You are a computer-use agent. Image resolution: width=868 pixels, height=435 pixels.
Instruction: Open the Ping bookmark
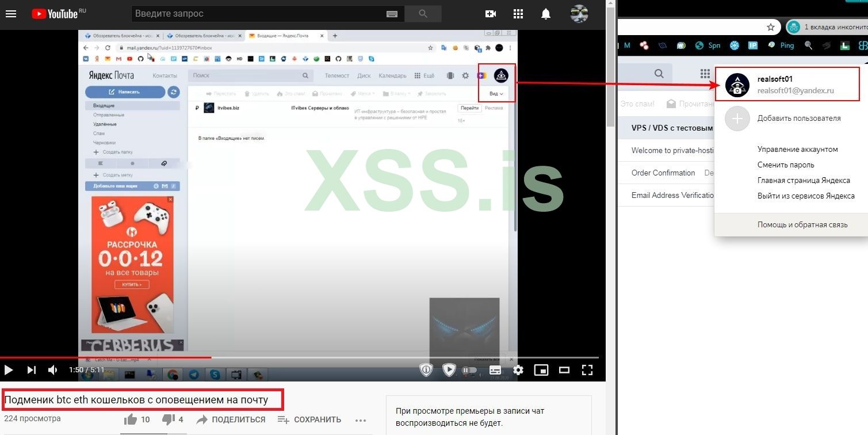(781, 45)
